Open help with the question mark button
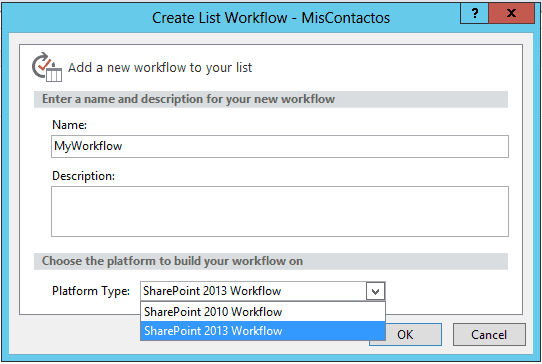542x364 pixels. (474, 13)
